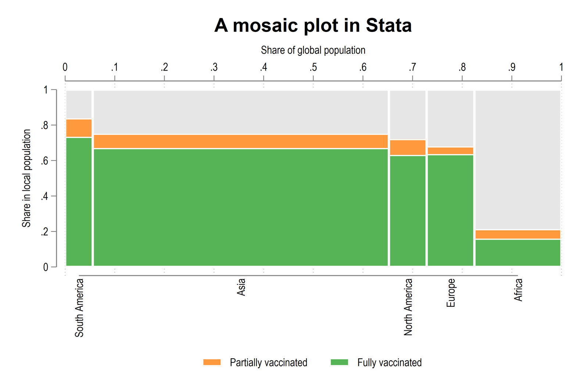Click South America's orange partially vaccinated segment

79,128
